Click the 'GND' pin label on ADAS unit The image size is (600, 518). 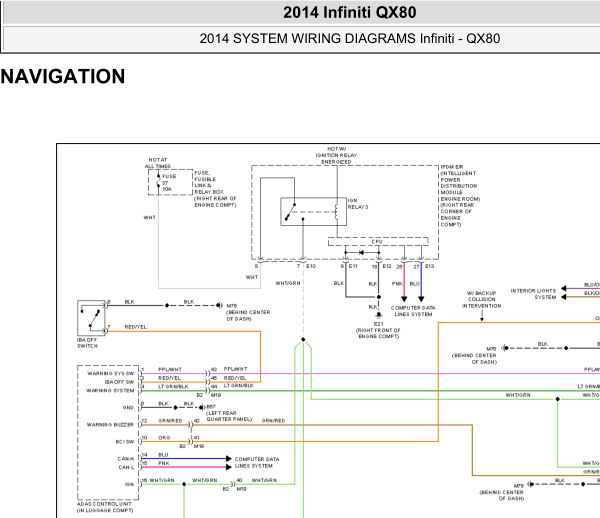tap(128, 408)
